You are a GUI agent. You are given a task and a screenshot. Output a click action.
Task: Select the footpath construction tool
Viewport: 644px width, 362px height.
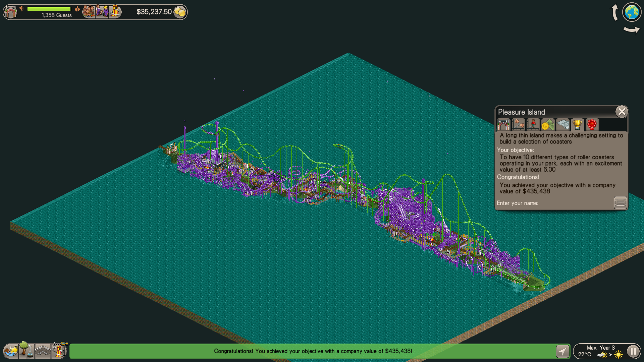tap(43, 351)
